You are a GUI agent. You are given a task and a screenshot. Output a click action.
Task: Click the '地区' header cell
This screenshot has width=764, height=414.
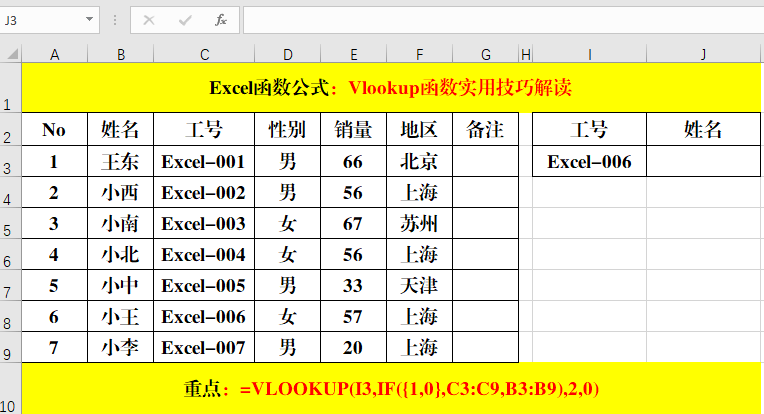(420, 130)
